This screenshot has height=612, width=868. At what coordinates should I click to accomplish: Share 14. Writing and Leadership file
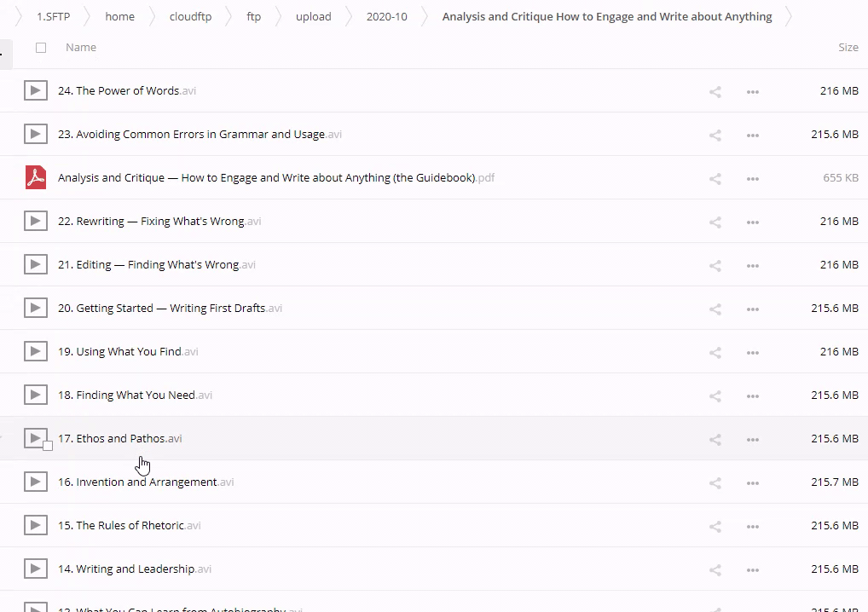715,569
